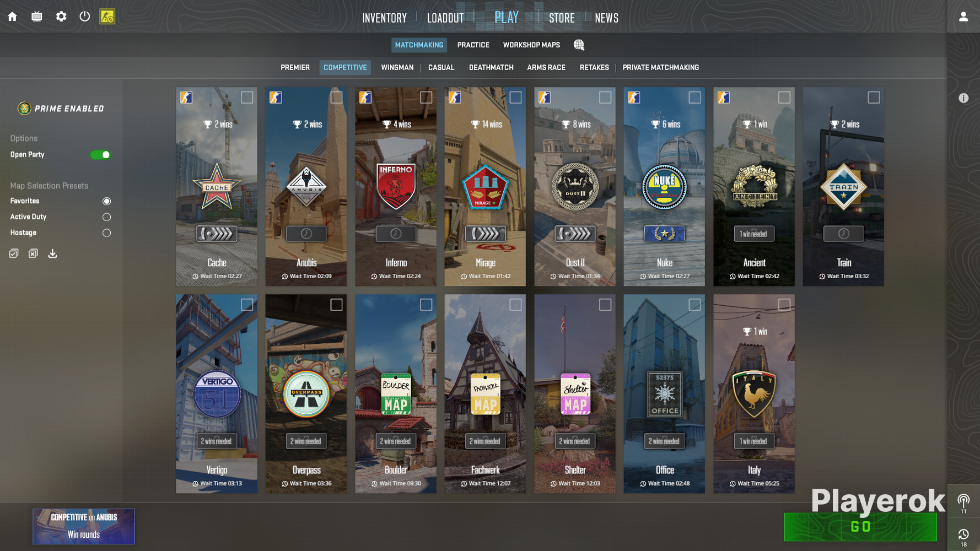
Task: Check the Anubis map checkbox
Action: (336, 98)
